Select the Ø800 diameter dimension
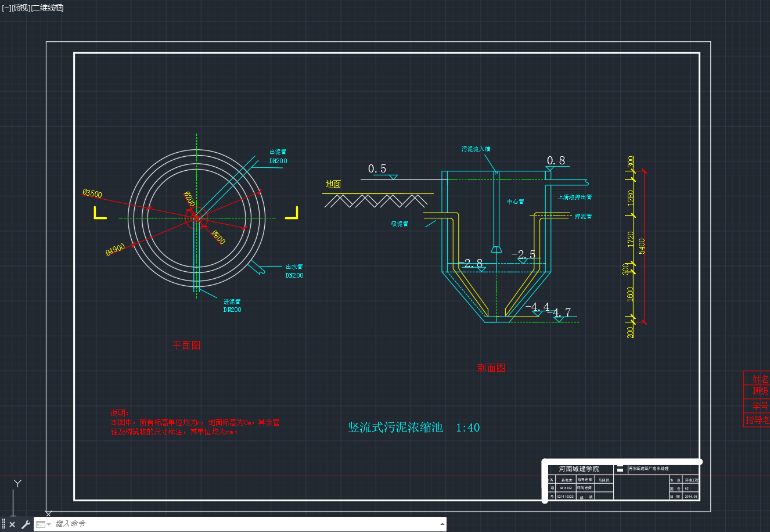This screenshot has height=532, width=770. click(218, 237)
